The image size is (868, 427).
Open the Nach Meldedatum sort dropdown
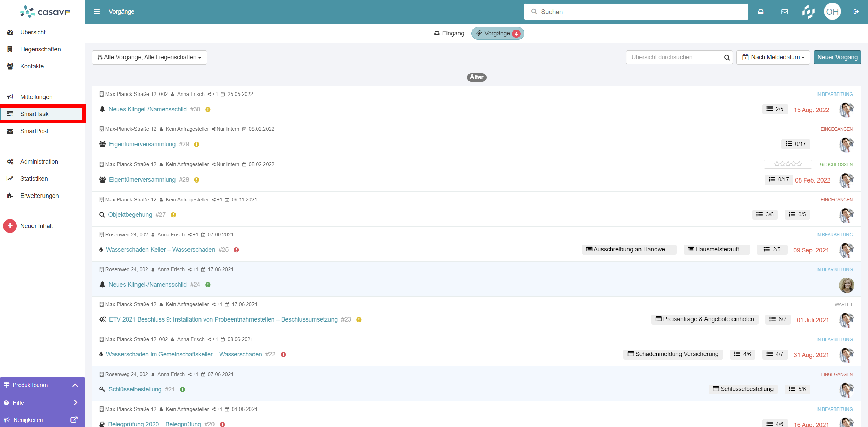coord(773,58)
